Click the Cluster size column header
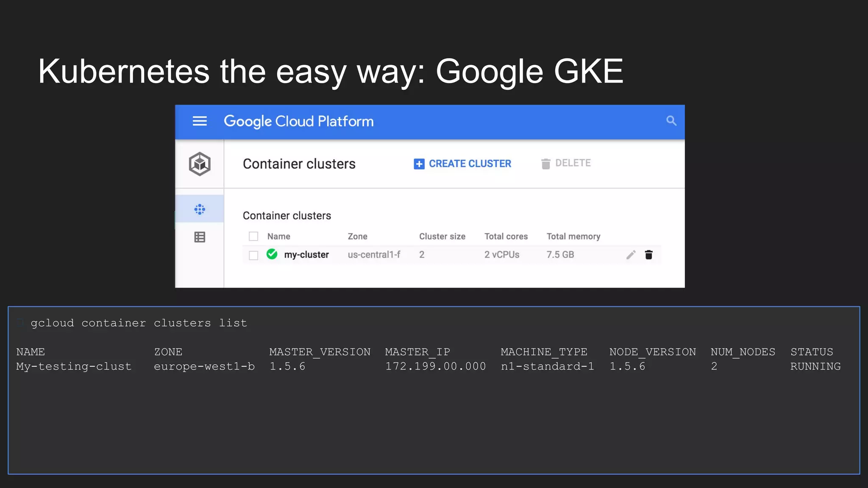 pos(442,236)
